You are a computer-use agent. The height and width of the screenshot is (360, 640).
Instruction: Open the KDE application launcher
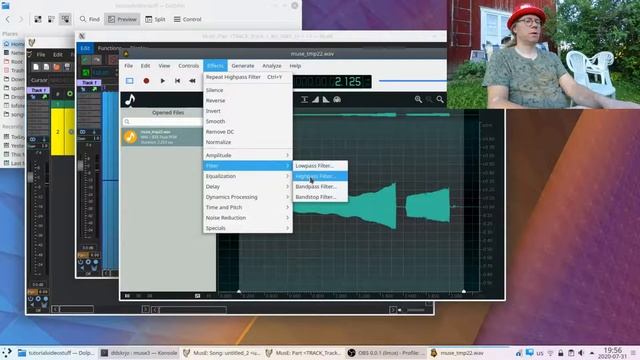point(7,353)
